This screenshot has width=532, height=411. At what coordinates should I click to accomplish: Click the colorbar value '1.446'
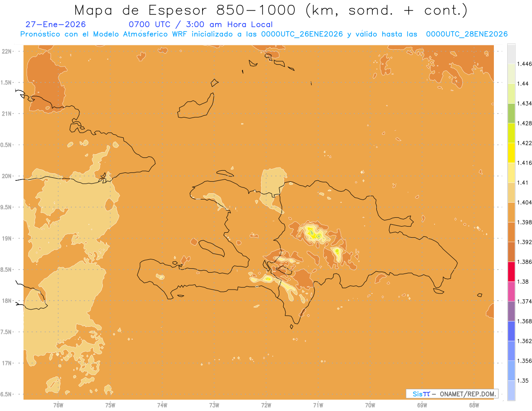pos(524,64)
